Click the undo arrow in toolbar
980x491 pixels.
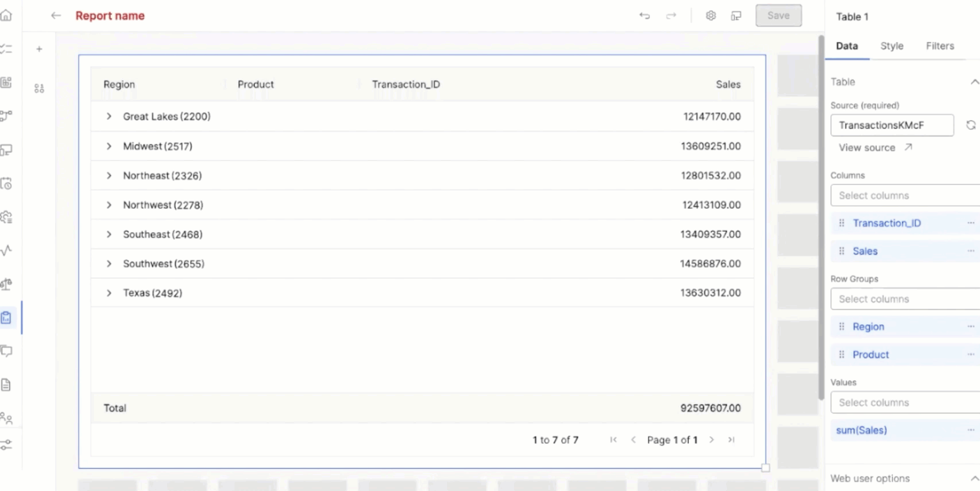pyautogui.click(x=644, y=15)
